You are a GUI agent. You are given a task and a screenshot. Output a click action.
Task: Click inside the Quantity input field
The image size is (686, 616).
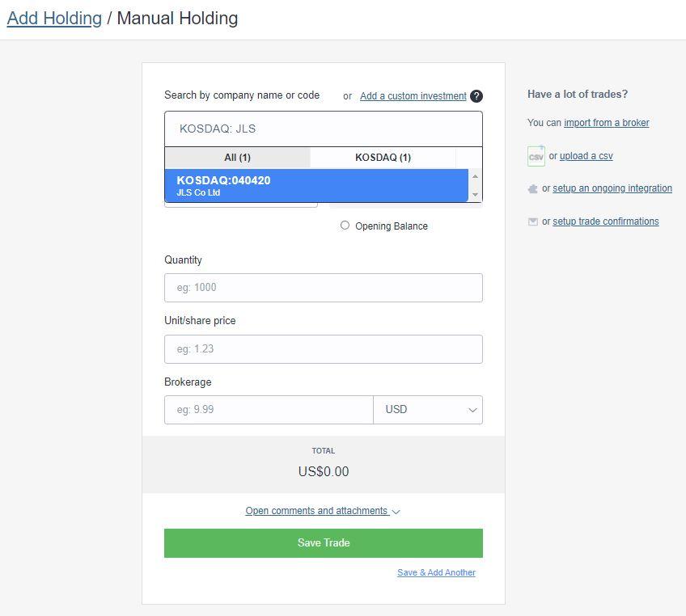pyautogui.click(x=323, y=288)
